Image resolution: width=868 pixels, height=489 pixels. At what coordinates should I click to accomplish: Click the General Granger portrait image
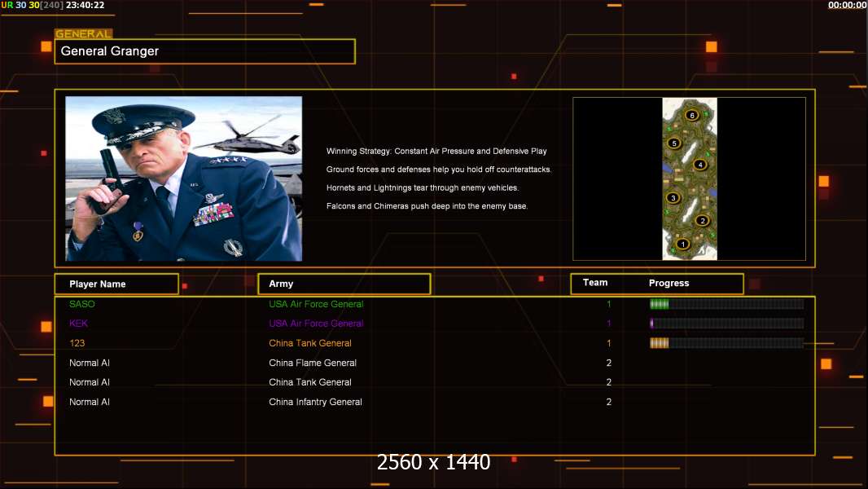point(183,178)
